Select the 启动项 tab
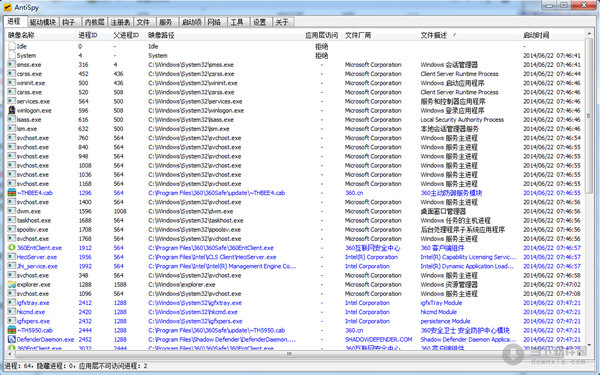 [x=191, y=22]
